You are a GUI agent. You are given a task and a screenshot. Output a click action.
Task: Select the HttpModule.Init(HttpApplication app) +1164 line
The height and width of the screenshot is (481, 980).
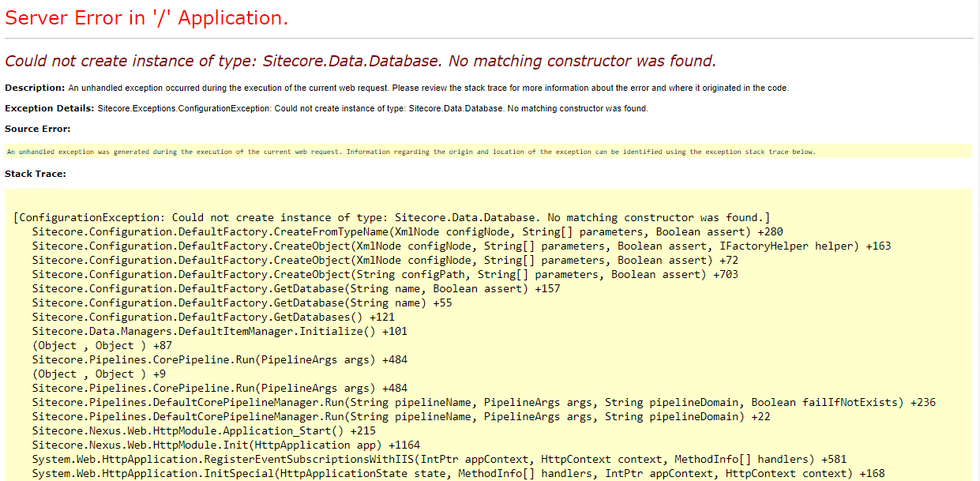(x=227, y=445)
